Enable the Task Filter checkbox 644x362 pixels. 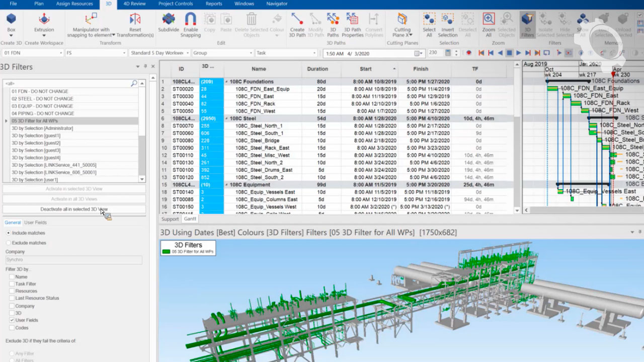coord(12,284)
